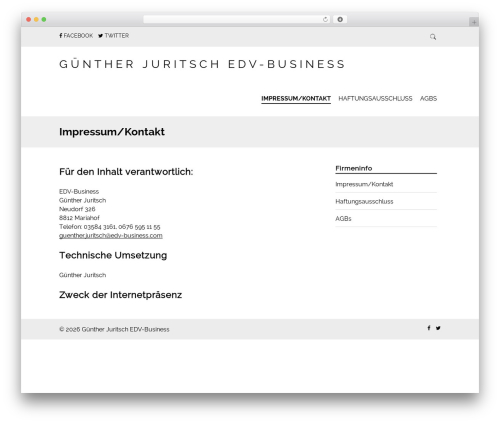Click the 'EDV-Business' line under responsible heading

79,192
